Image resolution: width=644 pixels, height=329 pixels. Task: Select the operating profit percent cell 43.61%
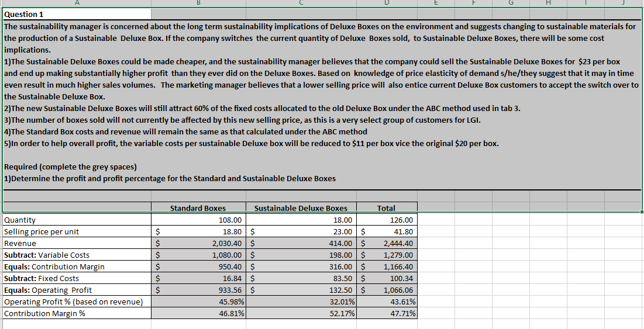[x=387, y=302]
